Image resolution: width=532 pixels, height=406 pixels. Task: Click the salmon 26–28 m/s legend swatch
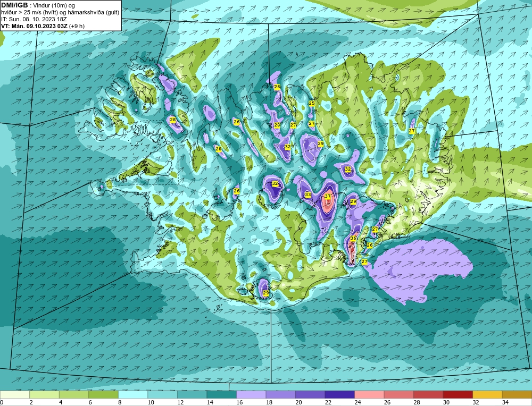[398, 395]
